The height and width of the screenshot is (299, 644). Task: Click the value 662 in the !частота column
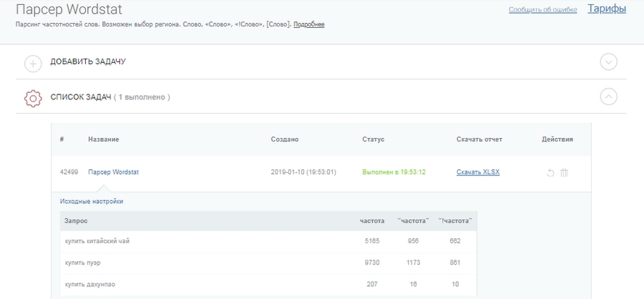coord(455,241)
